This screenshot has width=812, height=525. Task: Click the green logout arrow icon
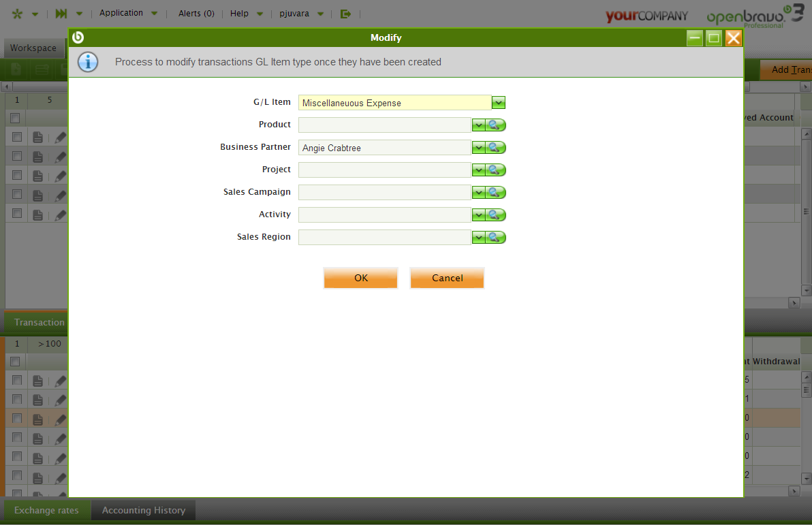click(x=345, y=14)
